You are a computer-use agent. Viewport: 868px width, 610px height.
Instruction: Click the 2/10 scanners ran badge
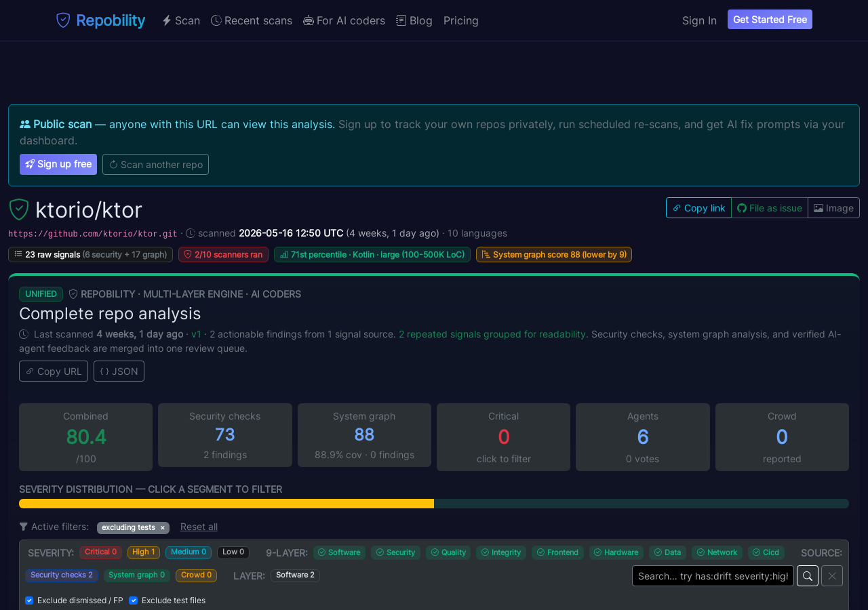pyautogui.click(x=223, y=254)
